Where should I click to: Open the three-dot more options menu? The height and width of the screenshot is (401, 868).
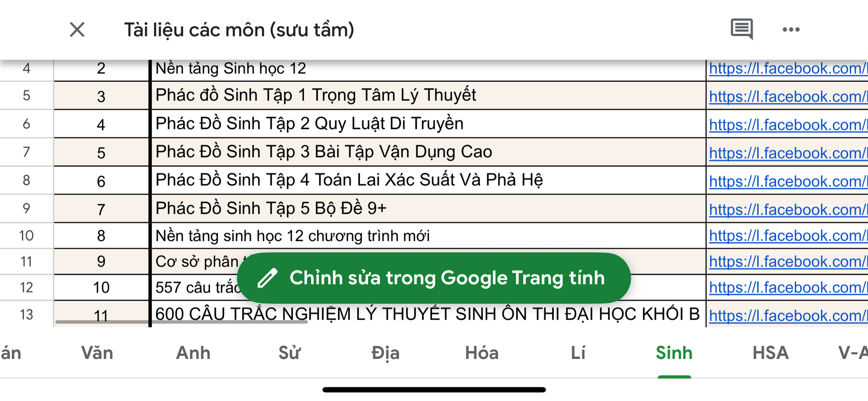tap(791, 30)
